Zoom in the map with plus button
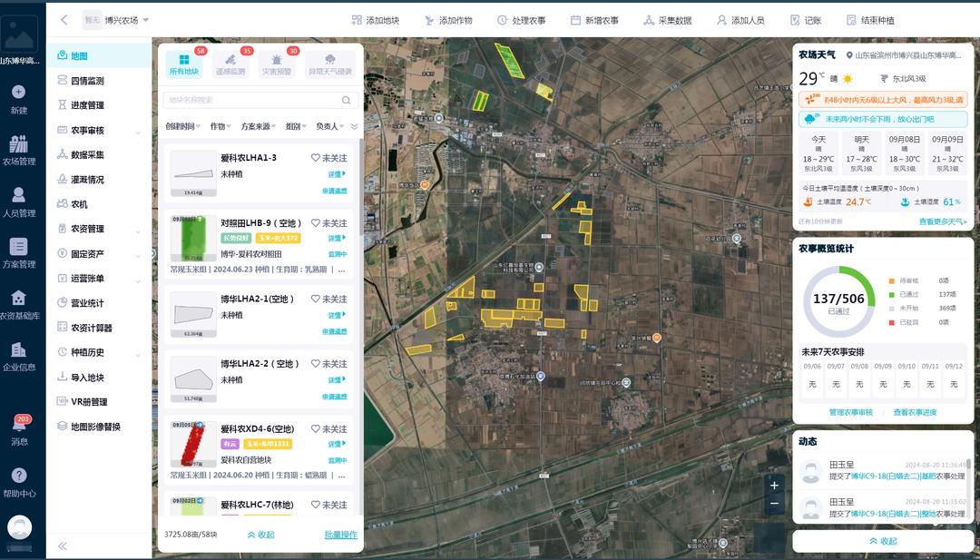Image resolution: width=980 pixels, height=560 pixels. click(773, 485)
